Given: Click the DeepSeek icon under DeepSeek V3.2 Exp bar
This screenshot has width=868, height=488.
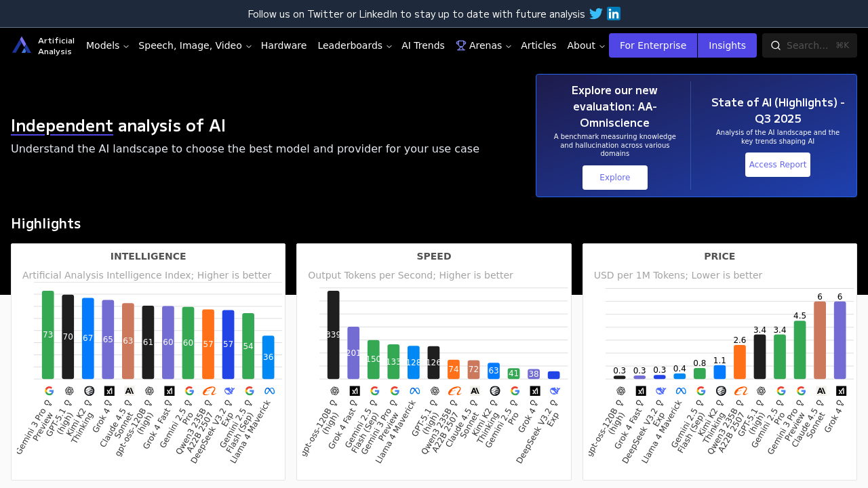Looking at the screenshot, I should point(229,390).
